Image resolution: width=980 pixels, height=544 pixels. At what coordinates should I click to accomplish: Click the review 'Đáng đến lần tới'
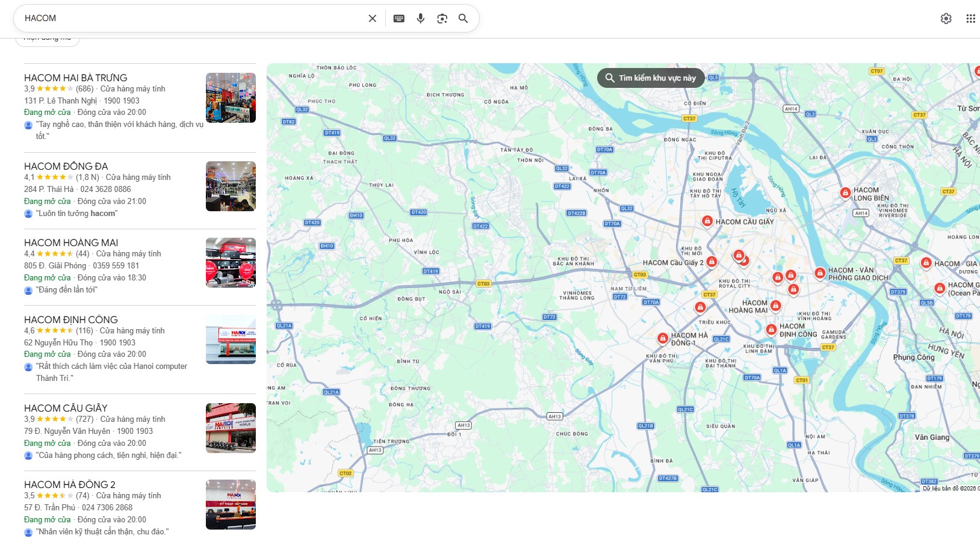point(66,289)
